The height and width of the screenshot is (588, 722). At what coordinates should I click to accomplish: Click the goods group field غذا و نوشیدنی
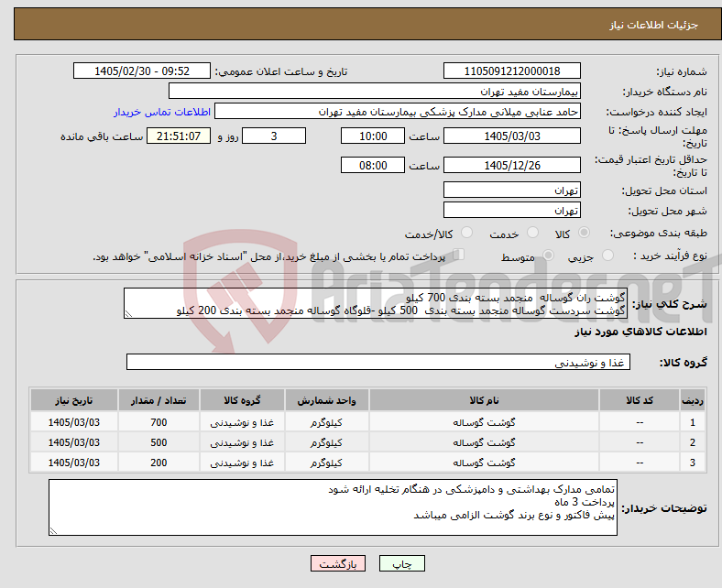coord(378,362)
